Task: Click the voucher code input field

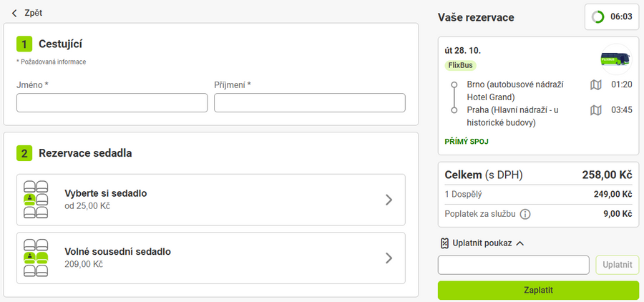Action: click(514, 266)
